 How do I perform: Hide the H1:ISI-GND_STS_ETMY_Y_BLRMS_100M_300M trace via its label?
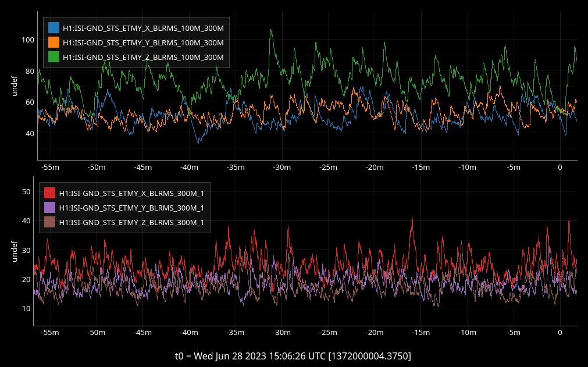(143, 42)
